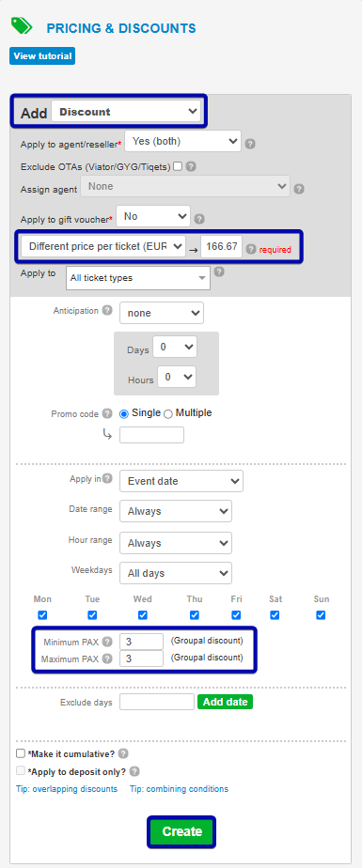Uncheck the Tue weekday checkbox
Viewport: 362px width, 868px height.
pos(92,615)
